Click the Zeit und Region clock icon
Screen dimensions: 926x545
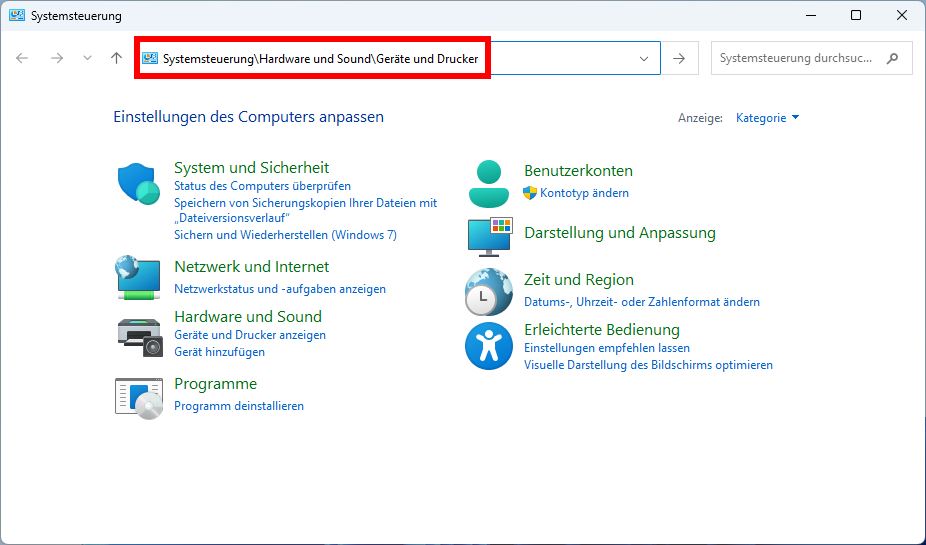488,292
